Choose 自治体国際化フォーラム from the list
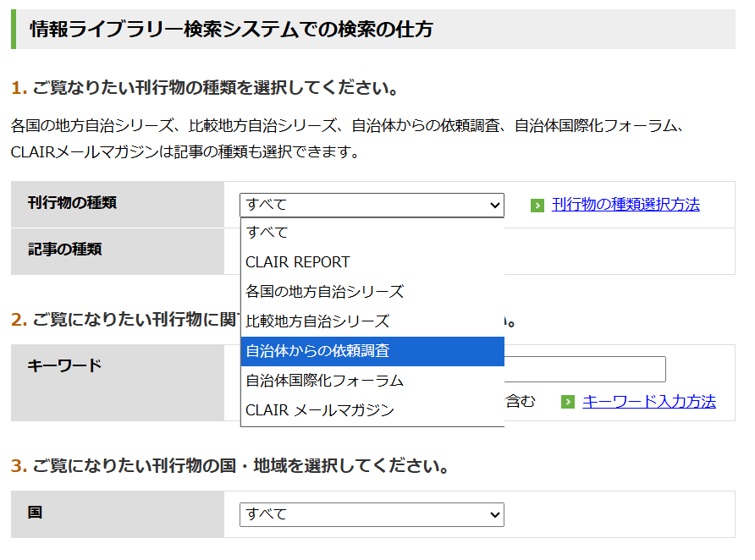The width and height of the screenshot is (755, 560). pos(324,381)
